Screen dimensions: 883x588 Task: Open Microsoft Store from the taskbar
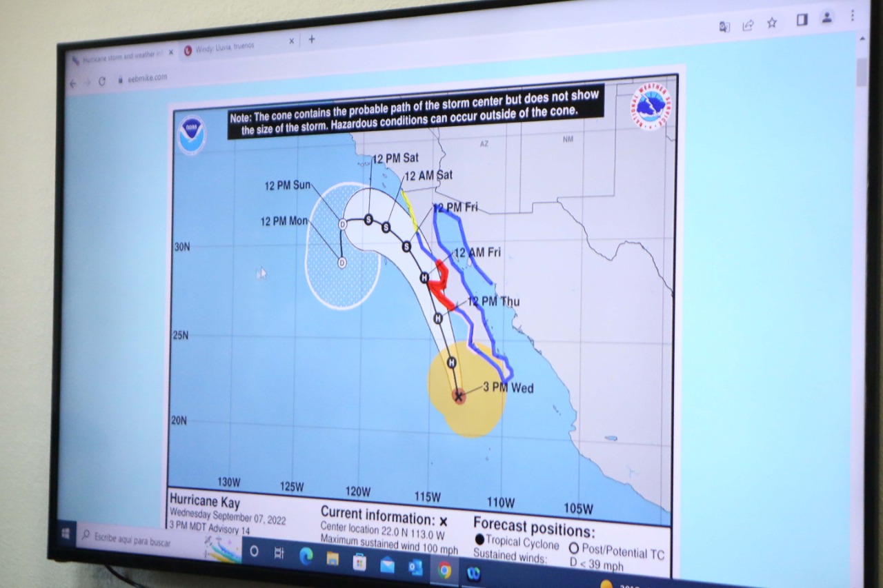tap(359, 562)
